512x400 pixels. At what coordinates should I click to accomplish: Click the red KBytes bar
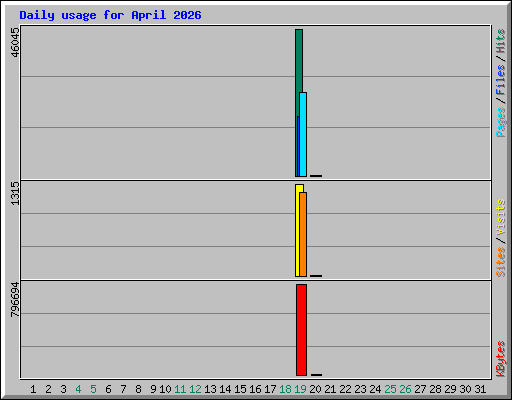coord(301,330)
